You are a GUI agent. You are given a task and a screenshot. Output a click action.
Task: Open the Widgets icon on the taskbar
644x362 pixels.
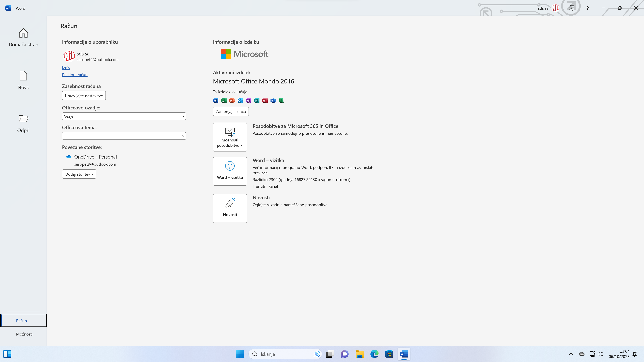[8, 354]
